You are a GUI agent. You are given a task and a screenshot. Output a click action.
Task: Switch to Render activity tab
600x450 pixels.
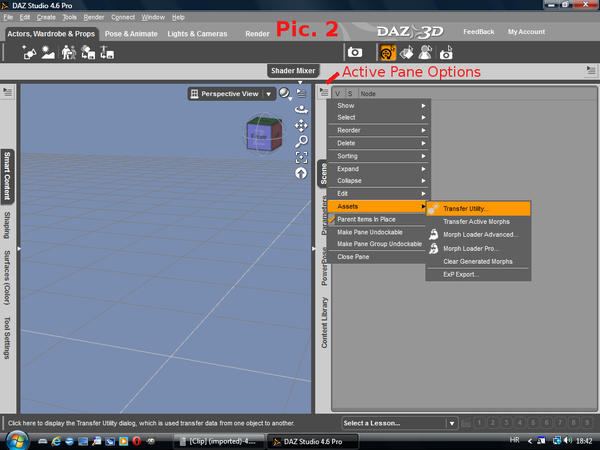(257, 34)
